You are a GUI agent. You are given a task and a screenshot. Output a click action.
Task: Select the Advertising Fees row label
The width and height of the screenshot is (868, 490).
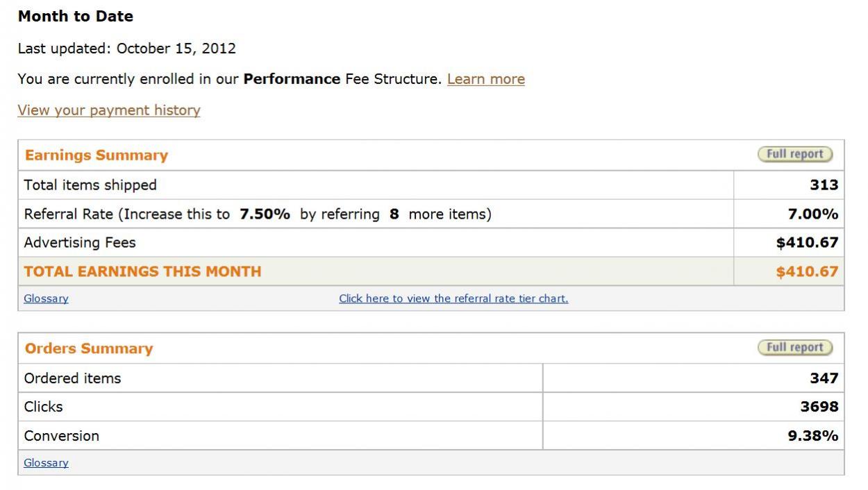coord(80,243)
